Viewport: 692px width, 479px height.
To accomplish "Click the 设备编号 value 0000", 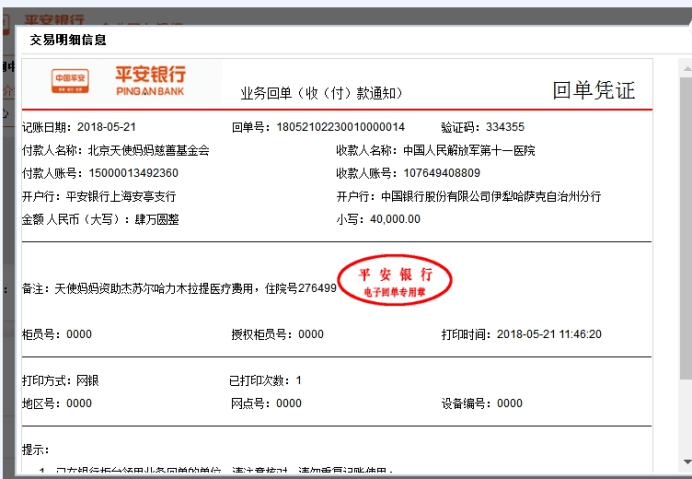I will pyautogui.click(x=510, y=404).
